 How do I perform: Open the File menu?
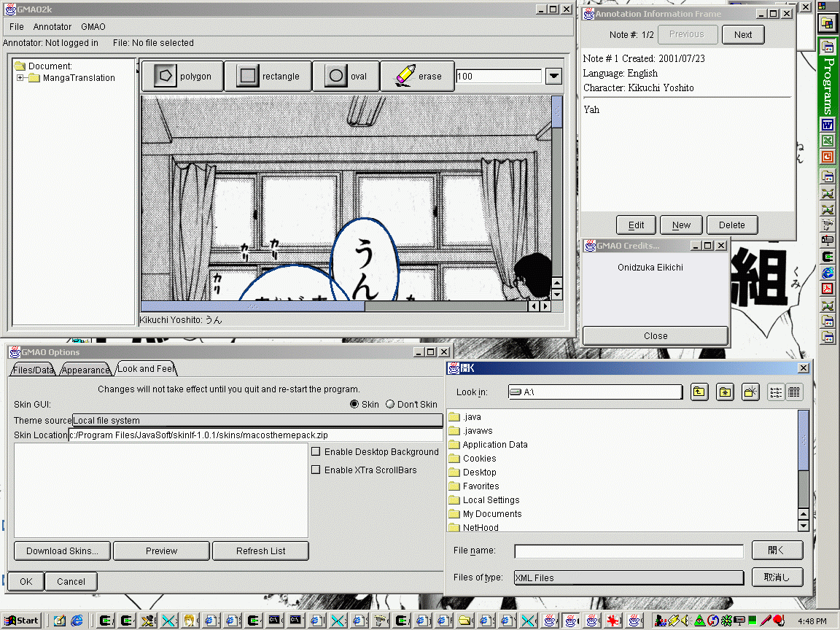(17, 27)
